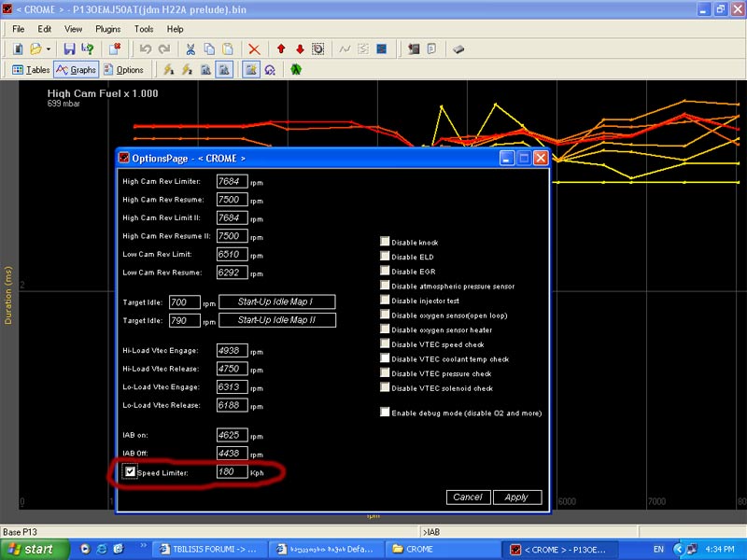This screenshot has height=560, width=747.
Task: Check Disable oxygen sensor heater
Action: coord(385,329)
